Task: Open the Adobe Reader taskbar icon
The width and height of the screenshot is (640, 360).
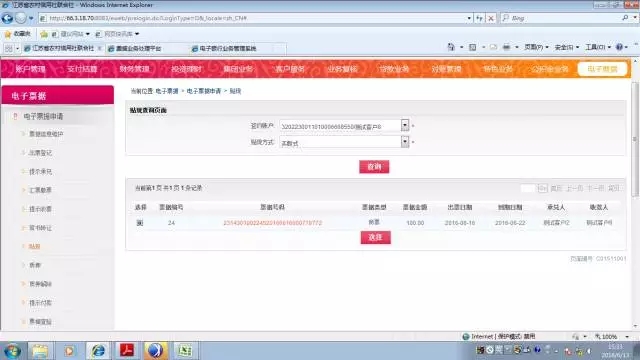Action: pyautogui.click(x=127, y=351)
